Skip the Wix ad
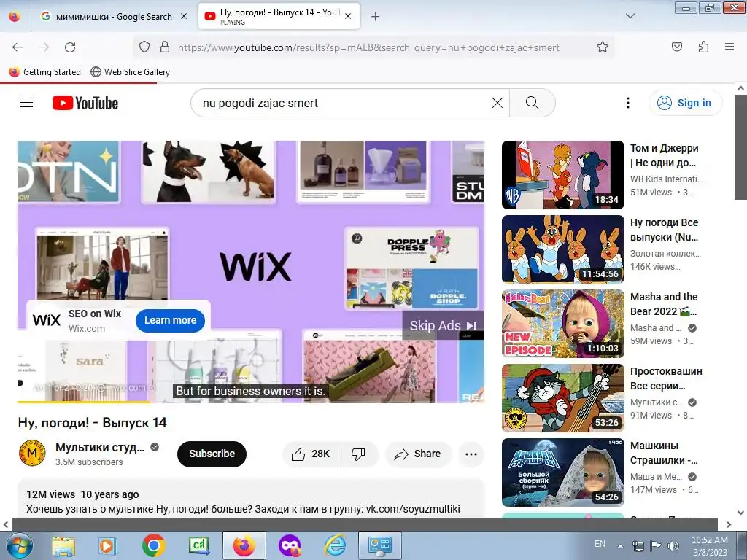747x560 pixels. pyautogui.click(x=443, y=326)
